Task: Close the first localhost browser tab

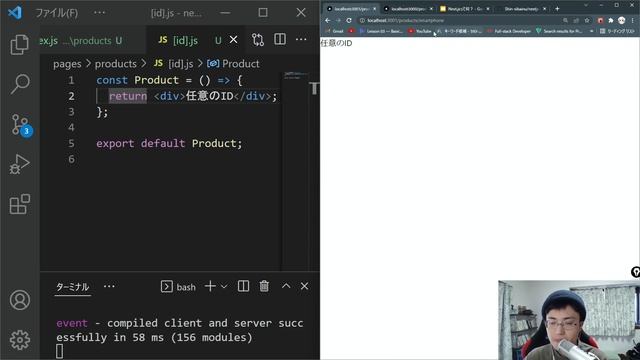Action: click(x=374, y=9)
